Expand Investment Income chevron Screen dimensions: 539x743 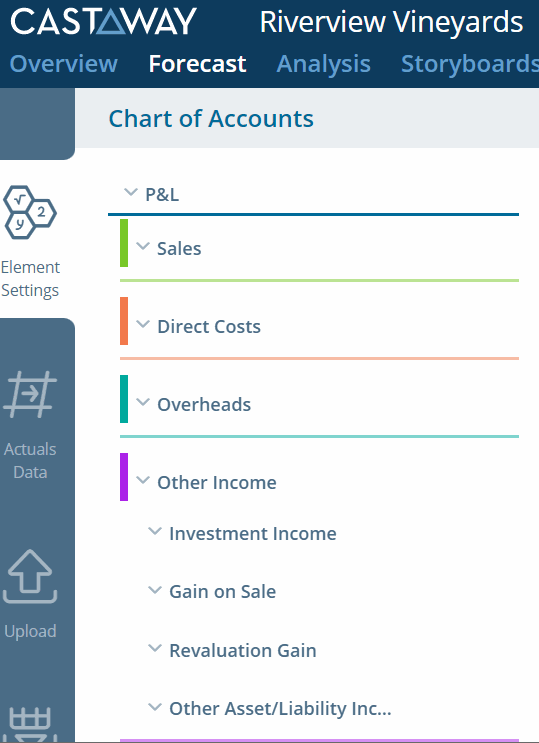tap(155, 531)
